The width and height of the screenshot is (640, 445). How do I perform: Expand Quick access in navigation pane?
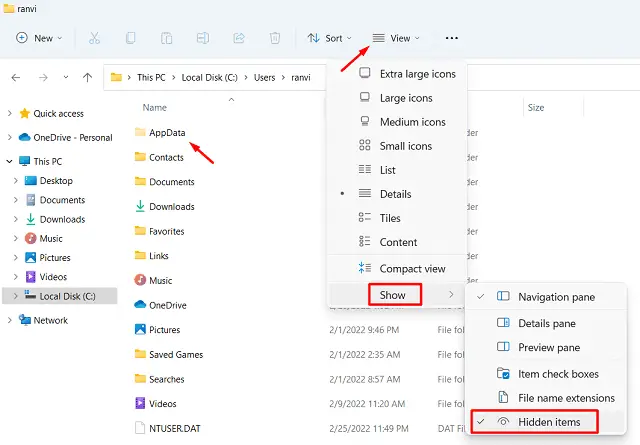pyautogui.click(x=9, y=113)
